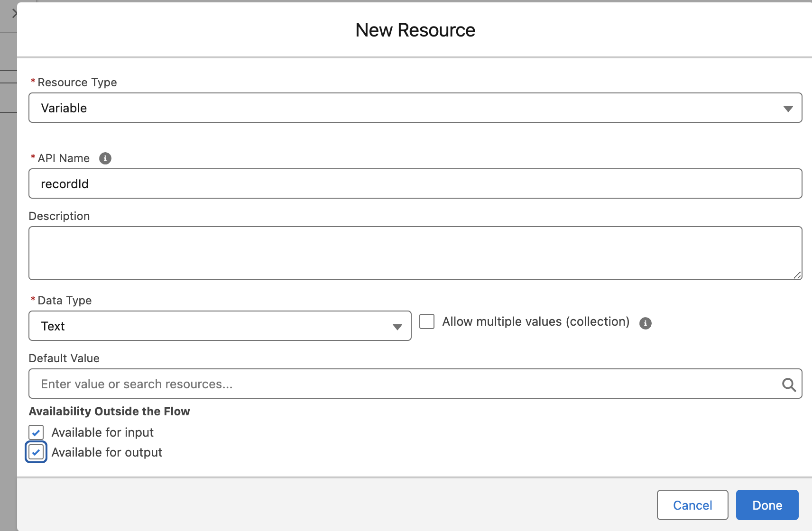812x531 pixels.
Task: Click into the empty Description box
Action: click(413, 253)
